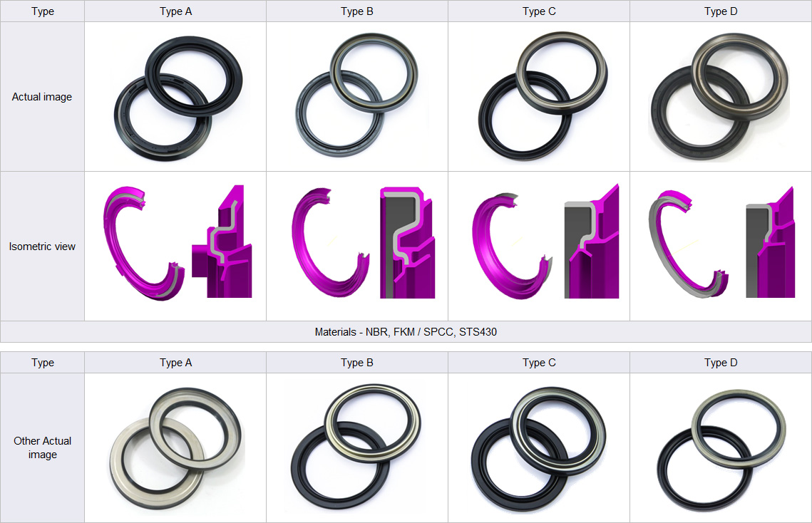Open Type C photo in Other Actual image row

539,447
